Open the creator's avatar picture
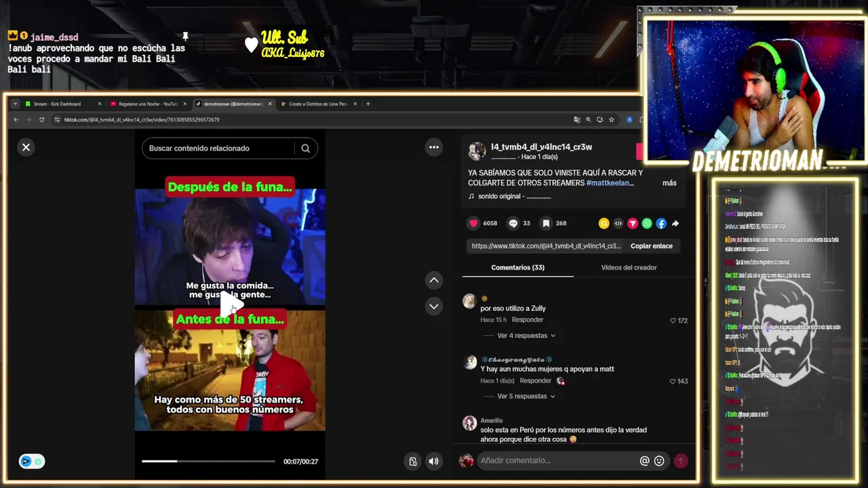The width and height of the screenshot is (868, 488). click(x=477, y=151)
